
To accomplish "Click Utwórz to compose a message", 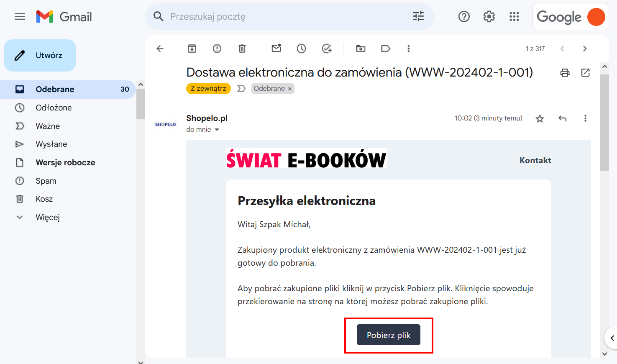I will 40,55.
